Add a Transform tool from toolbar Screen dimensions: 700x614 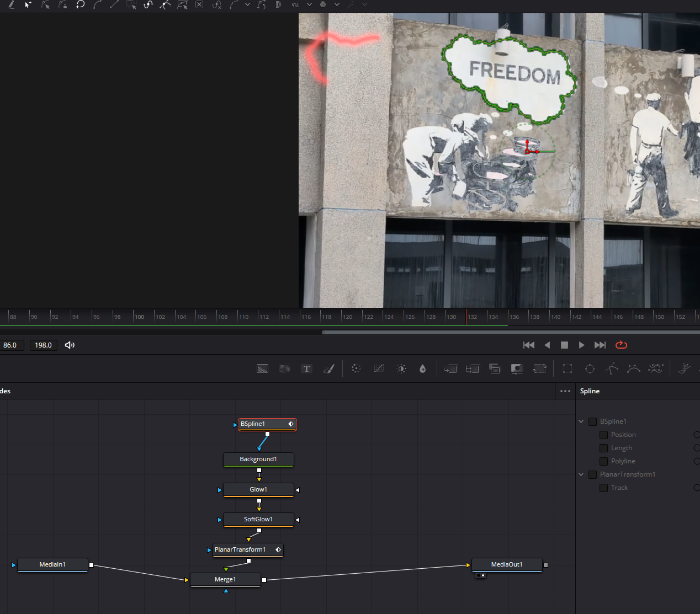pos(539,369)
